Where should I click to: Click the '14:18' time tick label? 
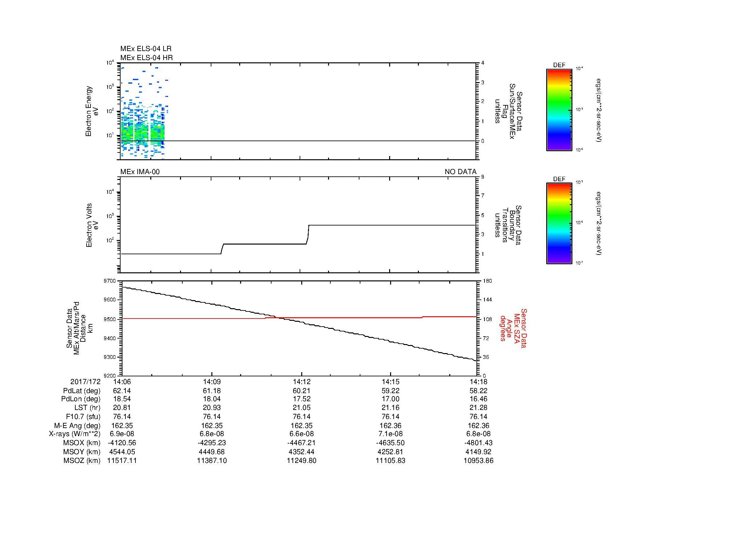point(478,382)
